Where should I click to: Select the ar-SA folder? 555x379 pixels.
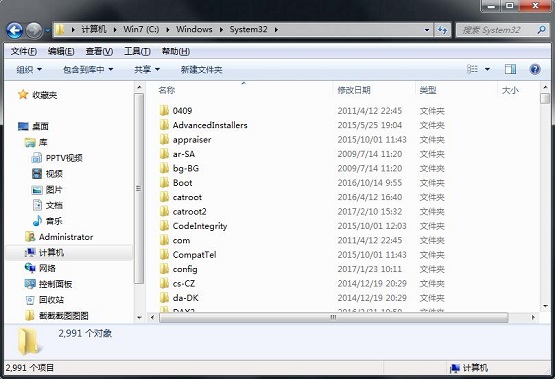(x=184, y=154)
